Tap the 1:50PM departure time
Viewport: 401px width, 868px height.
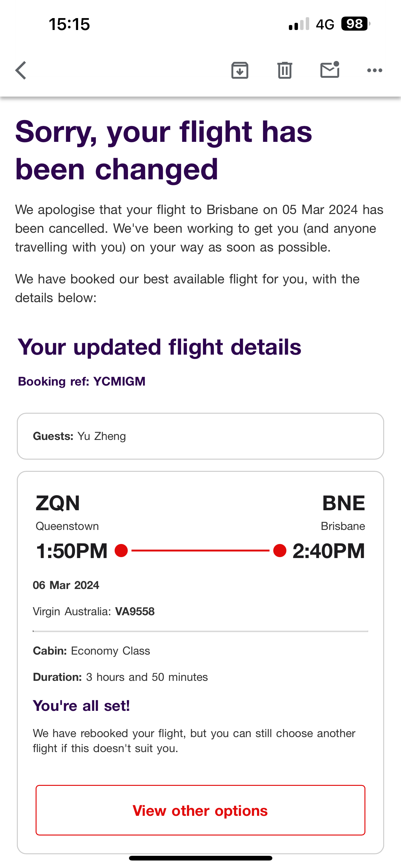[72, 551]
